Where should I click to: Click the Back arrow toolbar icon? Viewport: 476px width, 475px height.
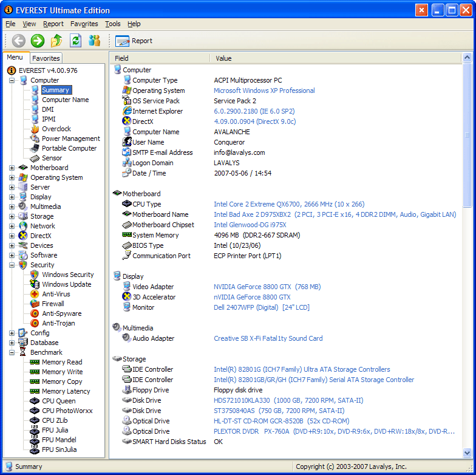pos(19,41)
